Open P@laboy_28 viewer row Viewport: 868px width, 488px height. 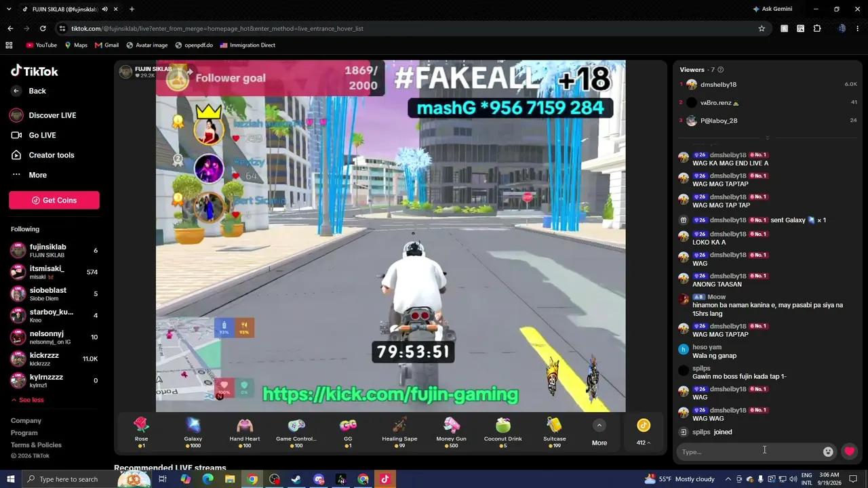(768, 121)
